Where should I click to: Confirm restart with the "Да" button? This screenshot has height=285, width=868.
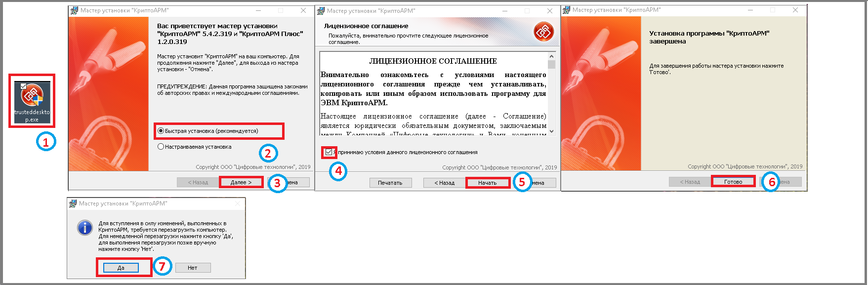coord(121,268)
